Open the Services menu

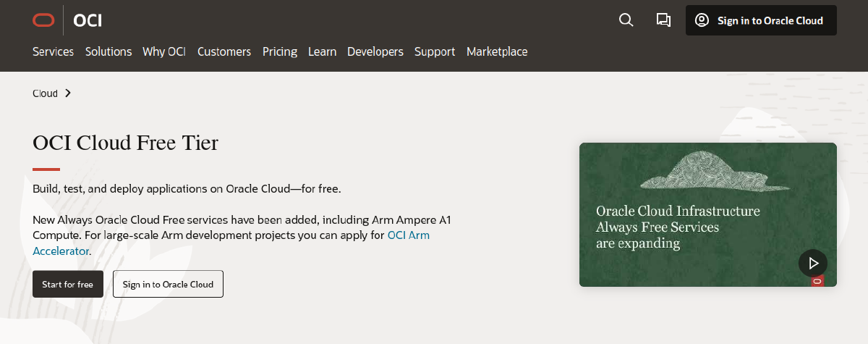[54, 51]
